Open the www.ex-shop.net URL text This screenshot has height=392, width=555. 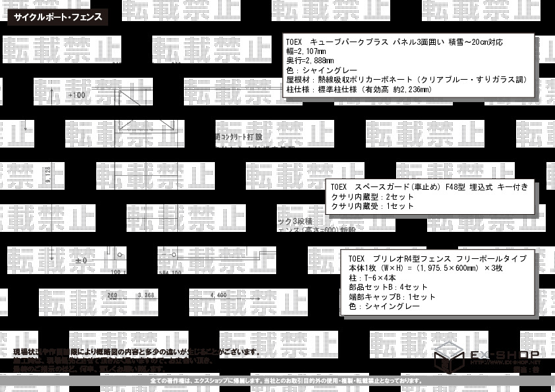coord(506,362)
